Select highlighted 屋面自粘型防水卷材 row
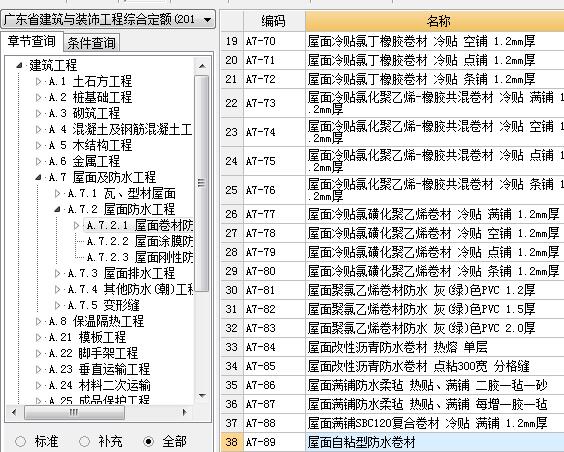This screenshot has height=452, width=564. [x=435, y=442]
